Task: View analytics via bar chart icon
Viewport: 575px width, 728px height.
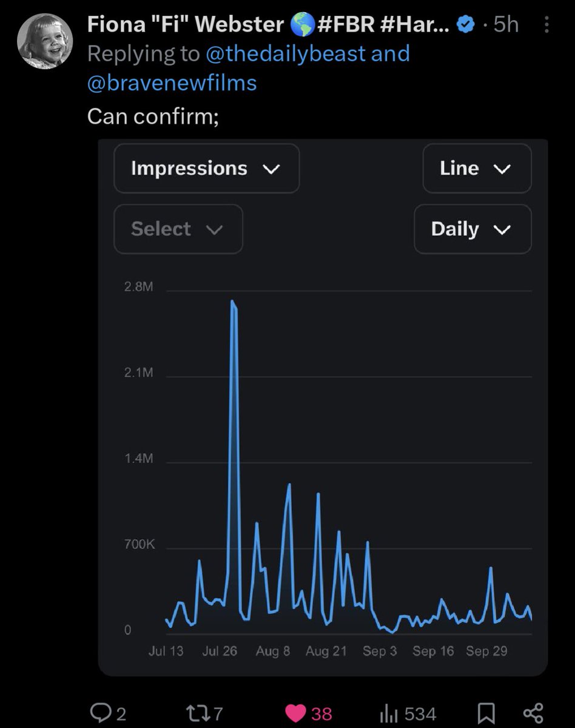Action: coord(388,714)
